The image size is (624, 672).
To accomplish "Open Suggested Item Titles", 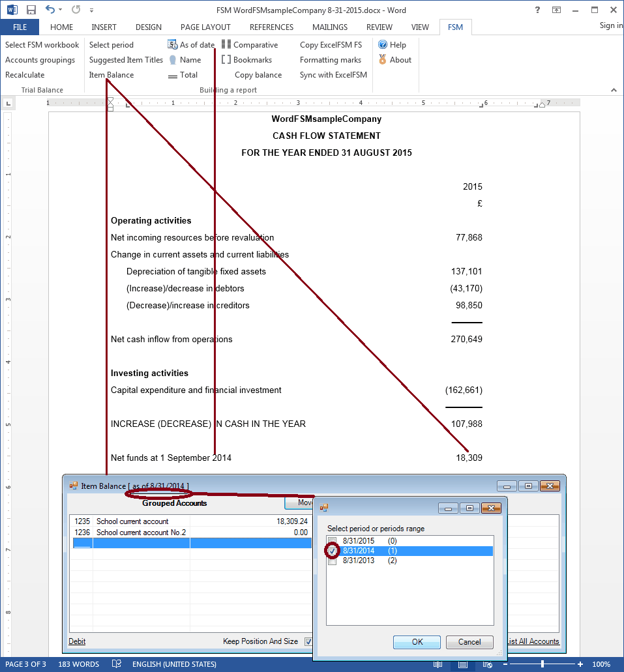I will tap(126, 60).
